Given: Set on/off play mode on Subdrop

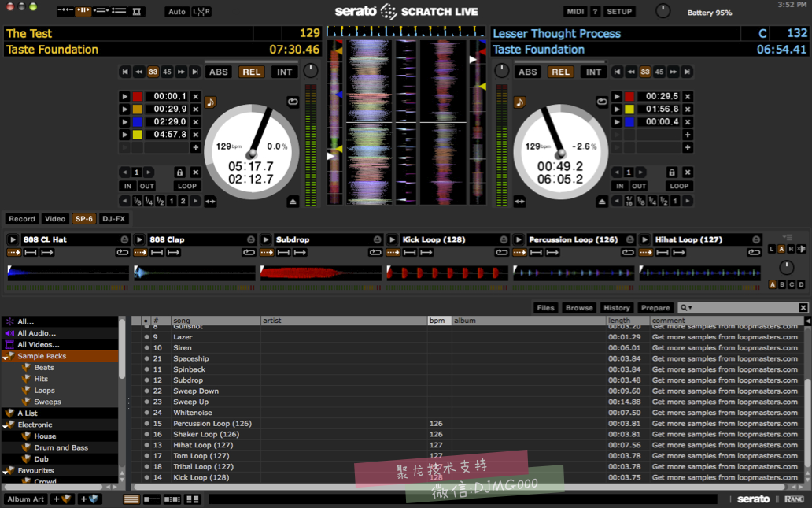Looking at the screenshot, I should click(300, 253).
